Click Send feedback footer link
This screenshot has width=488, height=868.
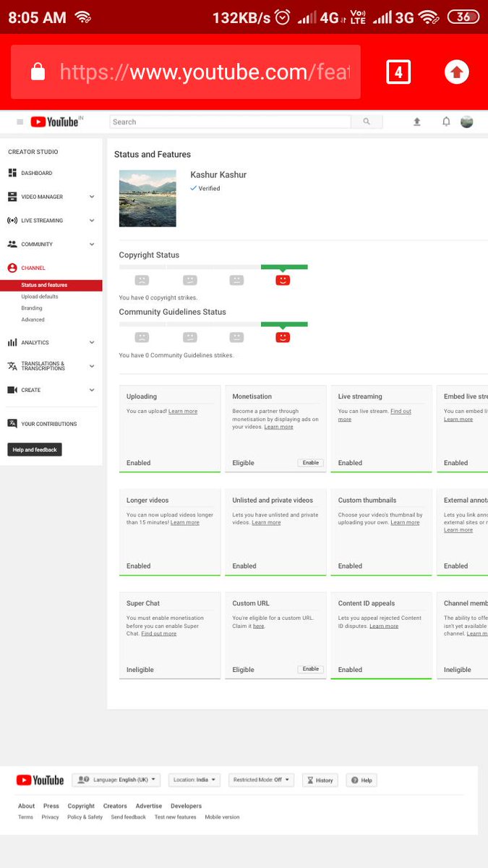coord(129,817)
